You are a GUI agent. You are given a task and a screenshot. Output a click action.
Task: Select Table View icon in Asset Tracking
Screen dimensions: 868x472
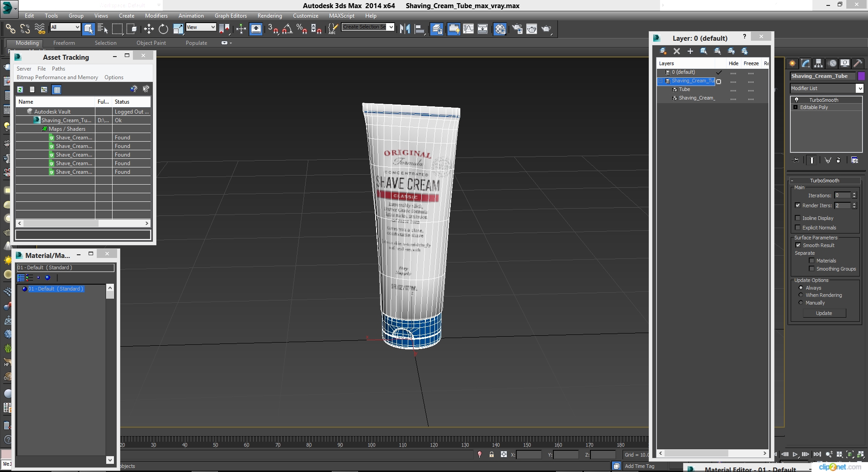[57, 90]
